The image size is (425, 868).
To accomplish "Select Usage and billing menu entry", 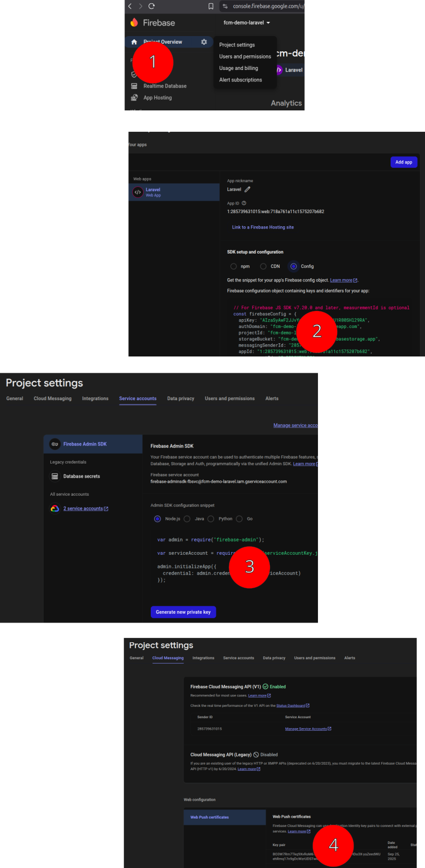I will point(239,68).
